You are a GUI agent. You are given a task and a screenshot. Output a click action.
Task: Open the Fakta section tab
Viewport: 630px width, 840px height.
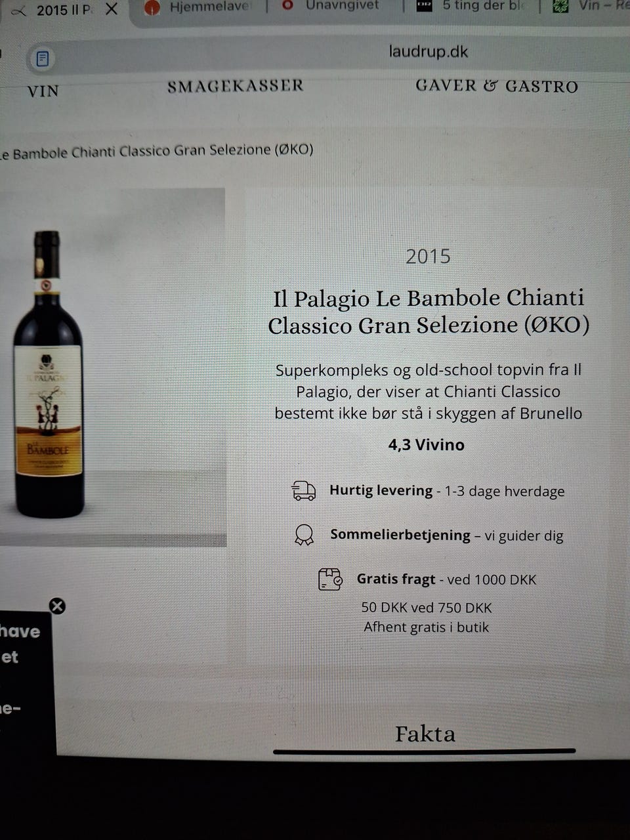425,734
